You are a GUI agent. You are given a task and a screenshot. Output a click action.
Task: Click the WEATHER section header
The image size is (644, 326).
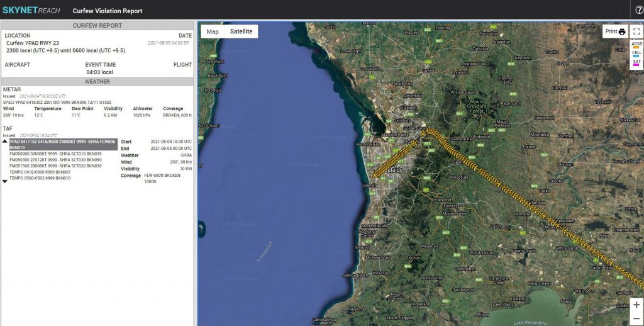(97, 81)
